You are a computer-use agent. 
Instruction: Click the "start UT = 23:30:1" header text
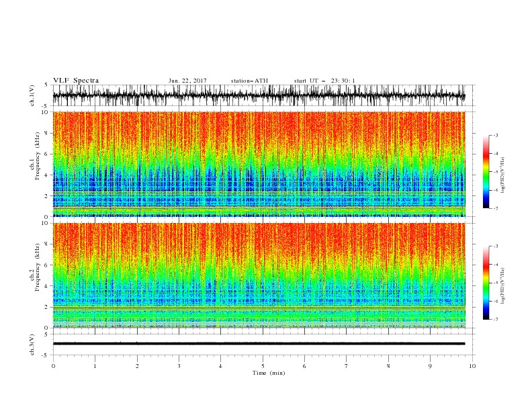tap(324, 81)
